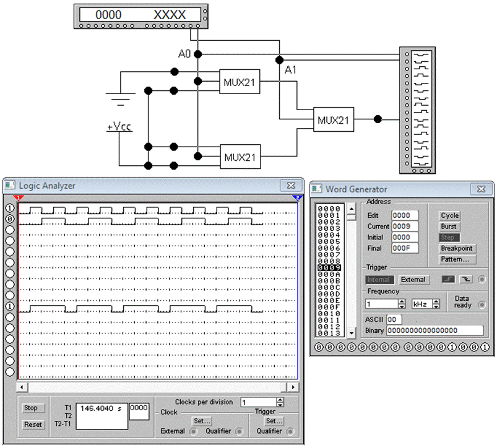Stop the logic analyzer capture
Viewport: 497px width, 448px height.
(x=31, y=408)
